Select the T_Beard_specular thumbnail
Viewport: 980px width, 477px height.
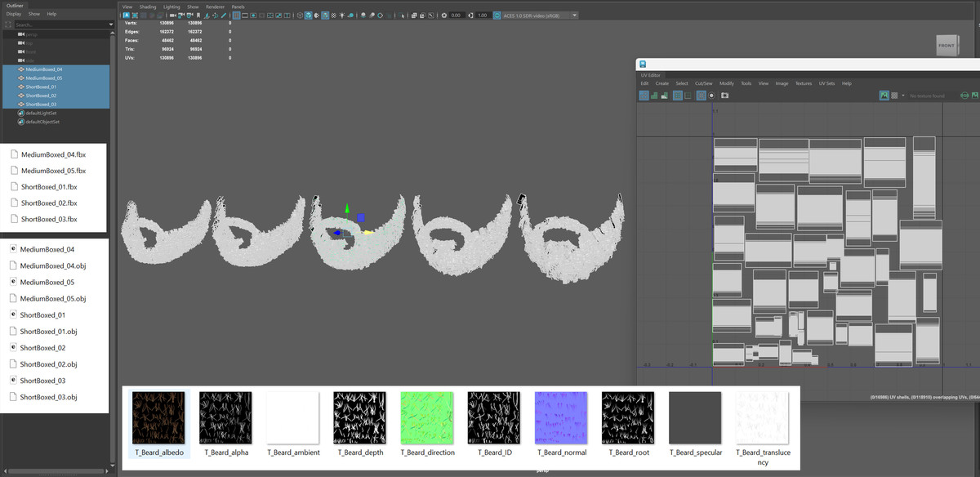[x=695, y=417]
